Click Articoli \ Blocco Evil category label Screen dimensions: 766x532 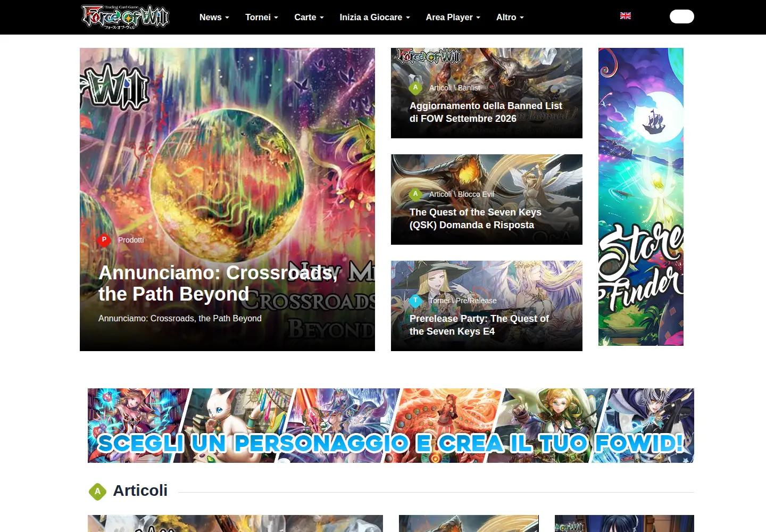[x=462, y=194]
